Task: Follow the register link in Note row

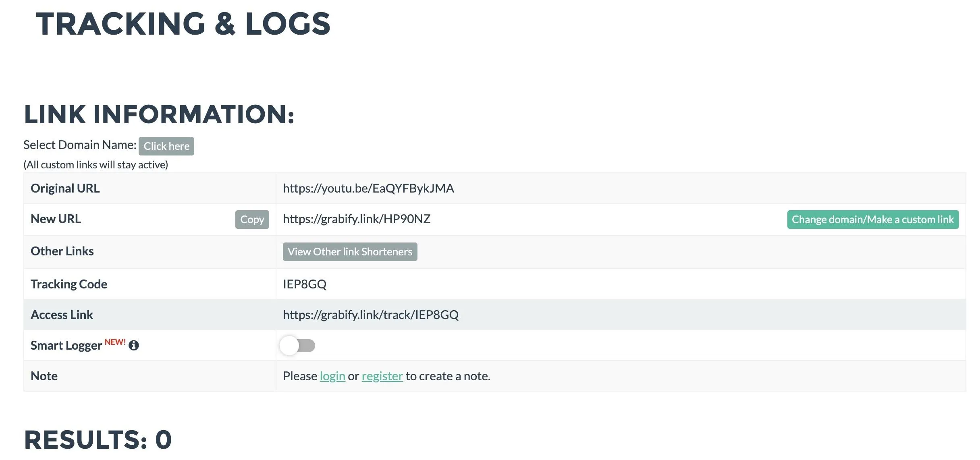Action: click(382, 376)
